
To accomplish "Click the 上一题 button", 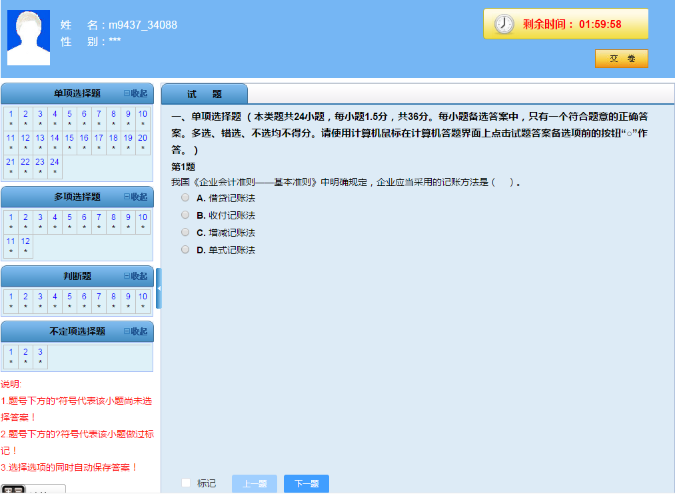I will pyautogui.click(x=254, y=484).
